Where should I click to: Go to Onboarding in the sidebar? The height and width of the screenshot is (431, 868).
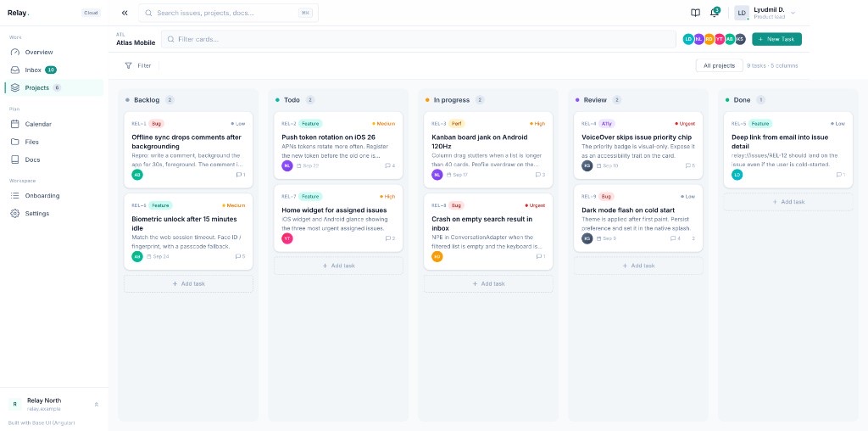click(x=53, y=195)
